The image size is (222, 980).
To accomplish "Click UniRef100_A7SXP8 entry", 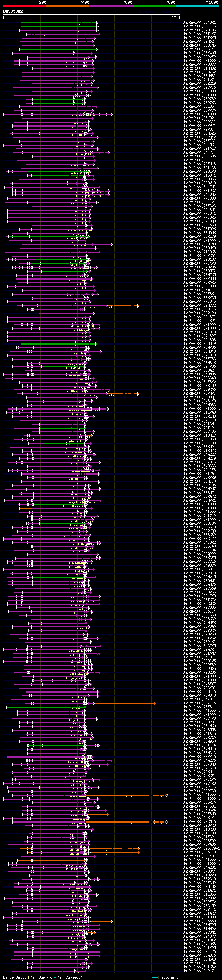I will [x=199, y=263].
